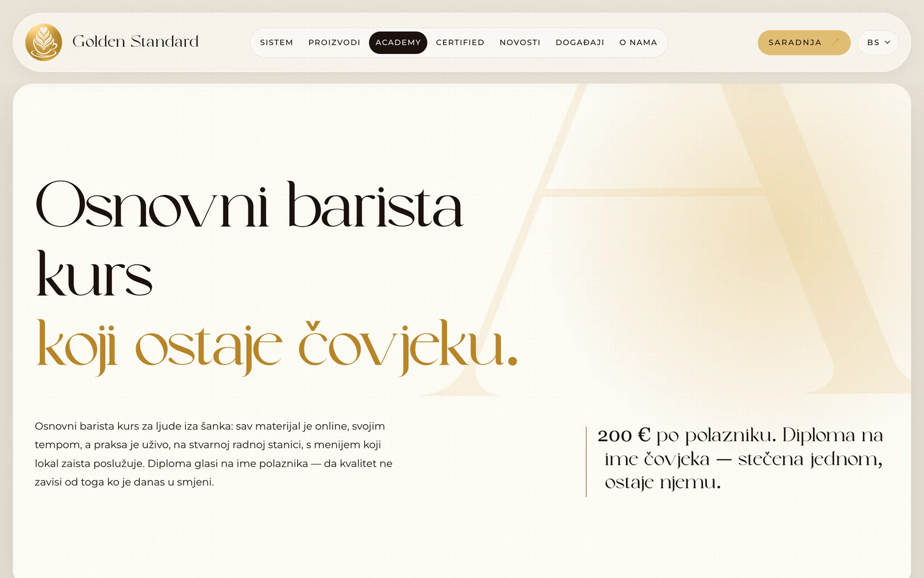Open the Golden Standard home link text
This screenshot has height=578, width=924.
coord(136,42)
